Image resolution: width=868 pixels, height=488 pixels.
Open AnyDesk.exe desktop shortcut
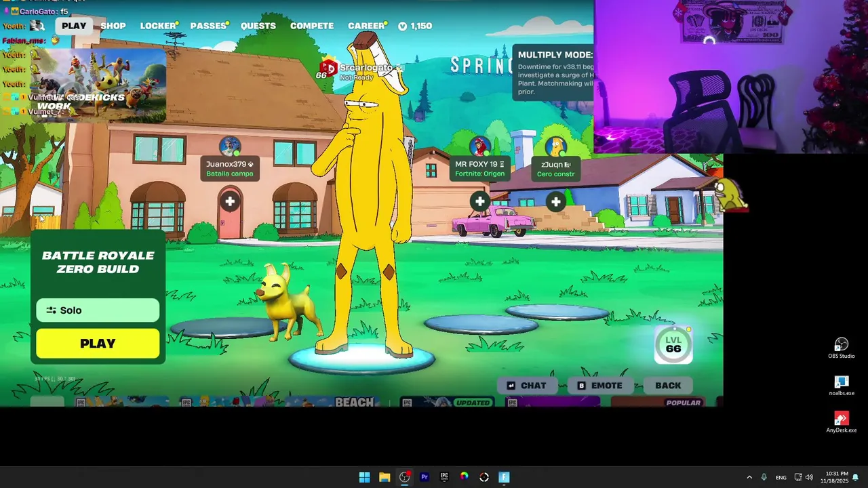tap(842, 422)
